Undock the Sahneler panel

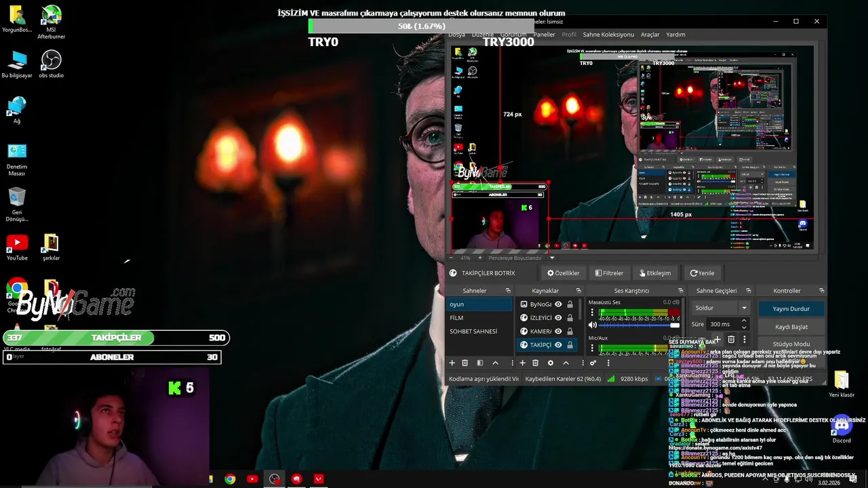(509, 291)
